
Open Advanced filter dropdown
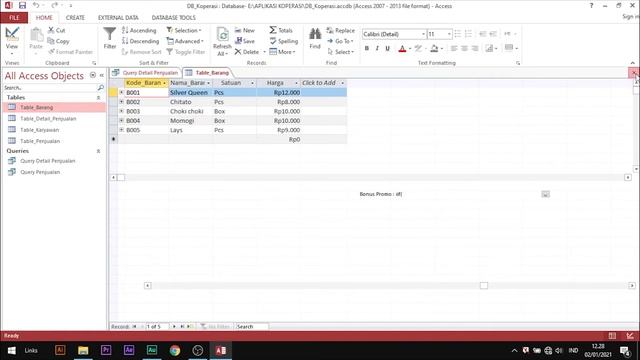185,41
